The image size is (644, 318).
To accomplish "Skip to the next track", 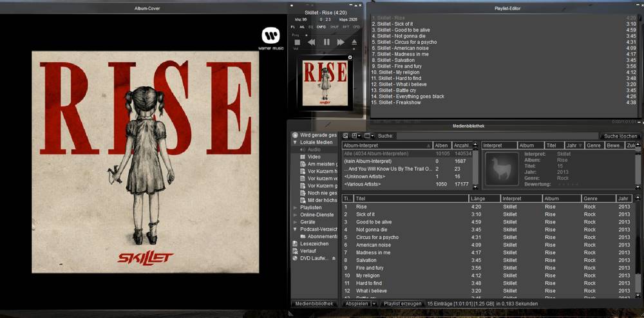I will click(341, 42).
